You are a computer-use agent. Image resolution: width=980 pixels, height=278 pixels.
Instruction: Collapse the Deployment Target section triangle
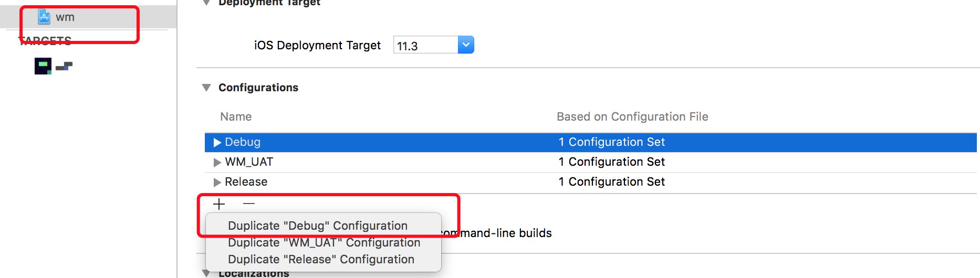[206, 3]
